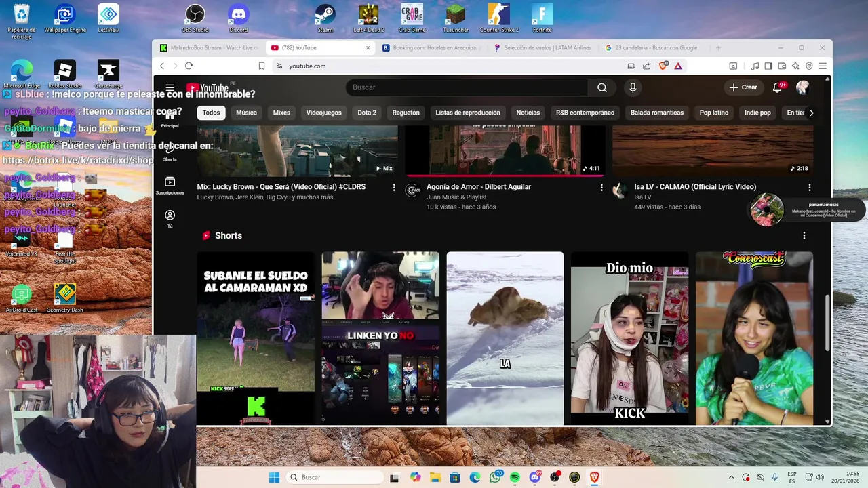Open Mix: Lucky Brown - Que Será title
868x488 pixels.
(x=281, y=186)
